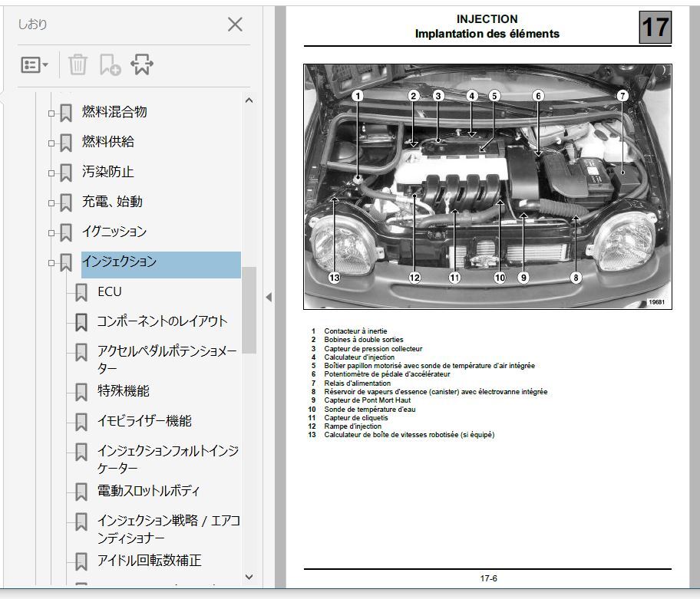Collapse the navigation pane with the left arrow
This screenshot has width=700, height=599.
pyautogui.click(x=269, y=297)
